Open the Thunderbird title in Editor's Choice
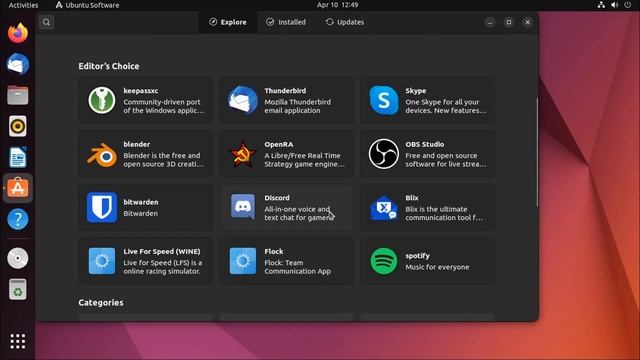Screen dimensions: 640x360 285,91
